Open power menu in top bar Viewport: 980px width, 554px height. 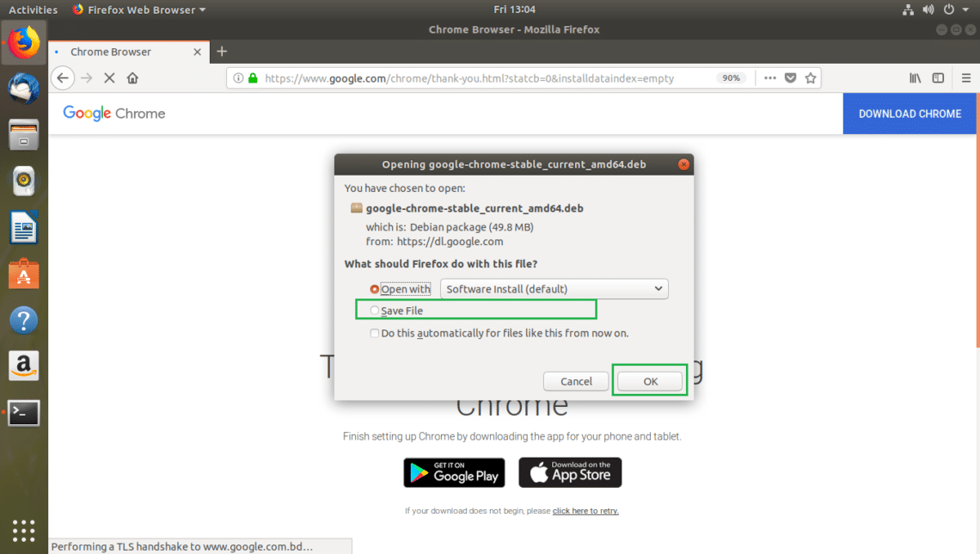tap(949, 9)
